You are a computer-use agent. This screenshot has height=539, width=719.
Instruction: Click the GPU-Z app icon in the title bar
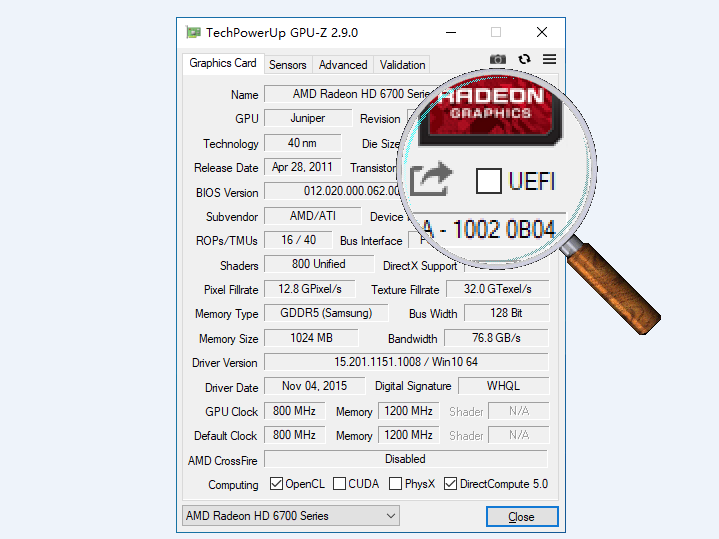194,33
